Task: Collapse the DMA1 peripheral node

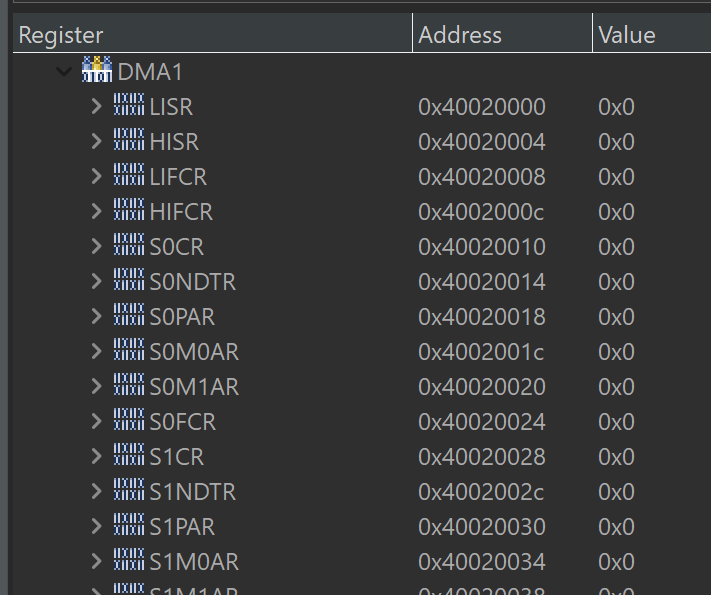Action: (64, 71)
